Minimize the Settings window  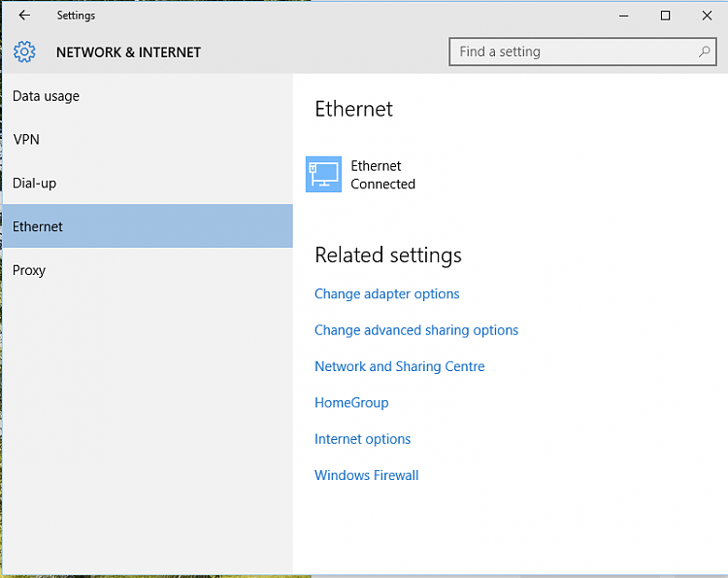[x=623, y=16]
